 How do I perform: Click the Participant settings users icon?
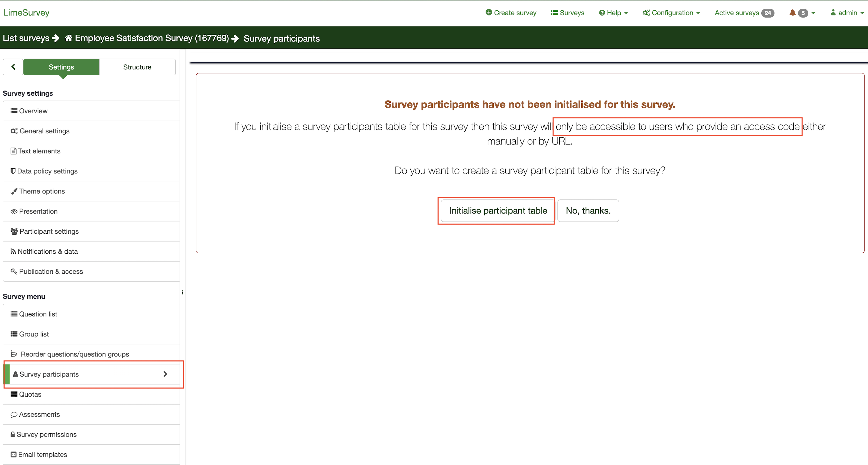14,231
